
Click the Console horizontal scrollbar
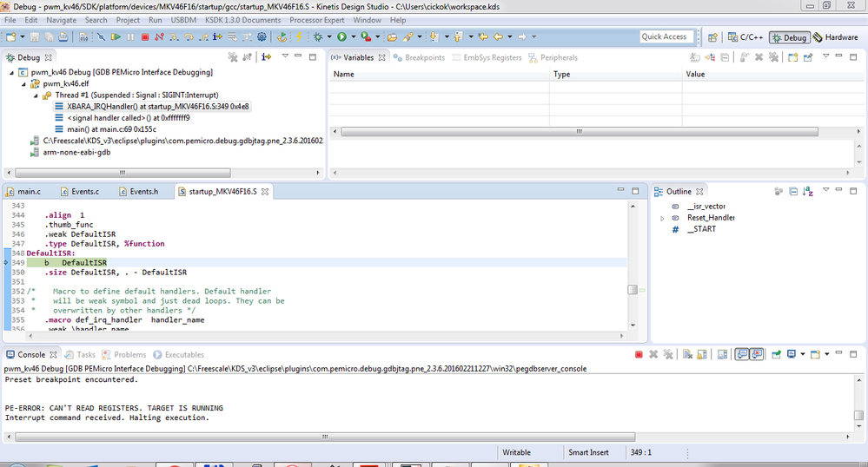click(325, 437)
